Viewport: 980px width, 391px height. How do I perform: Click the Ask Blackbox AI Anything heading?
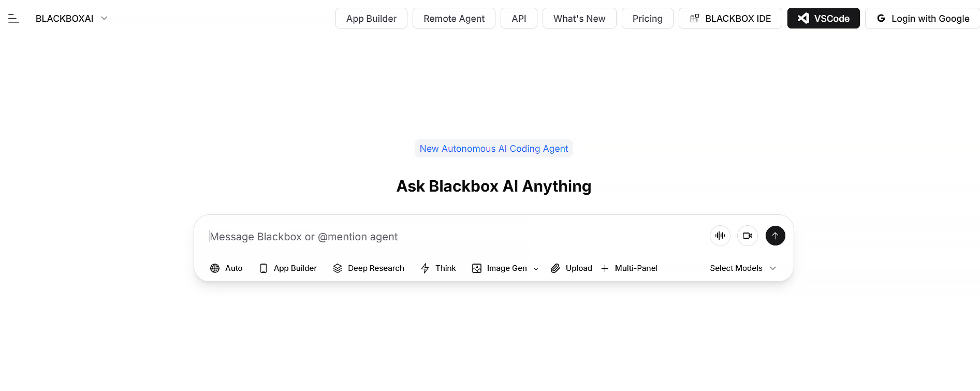click(494, 186)
